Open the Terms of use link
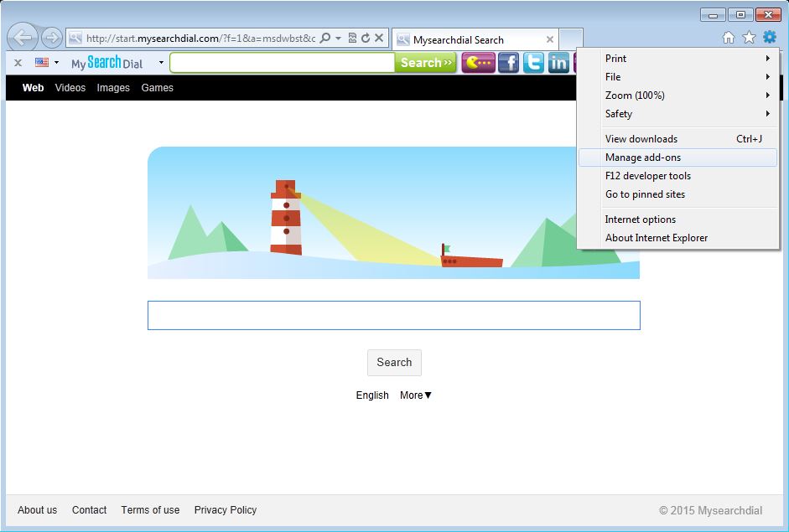789x532 pixels. pyautogui.click(x=150, y=510)
